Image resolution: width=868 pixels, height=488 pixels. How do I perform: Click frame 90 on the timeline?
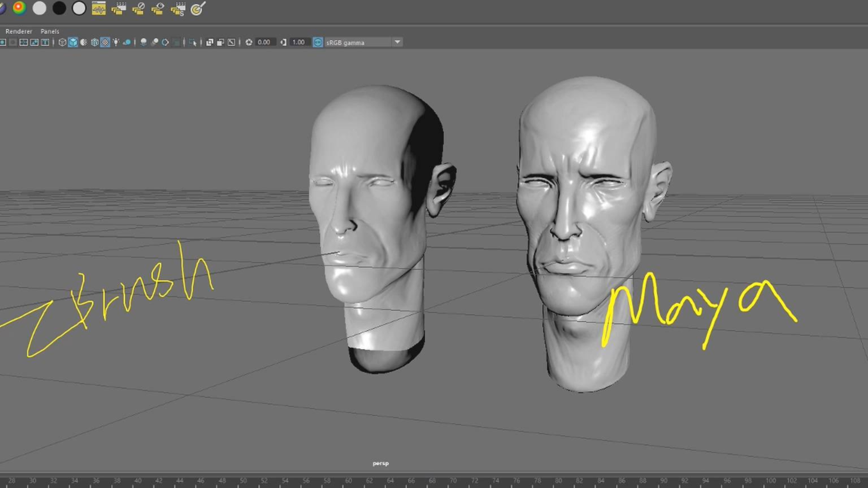[664, 480]
